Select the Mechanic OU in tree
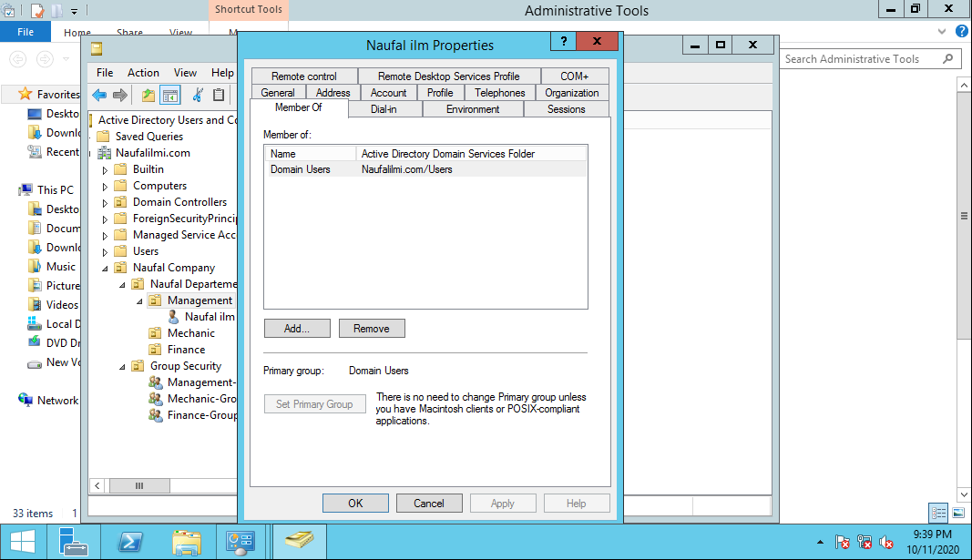 click(191, 333)
